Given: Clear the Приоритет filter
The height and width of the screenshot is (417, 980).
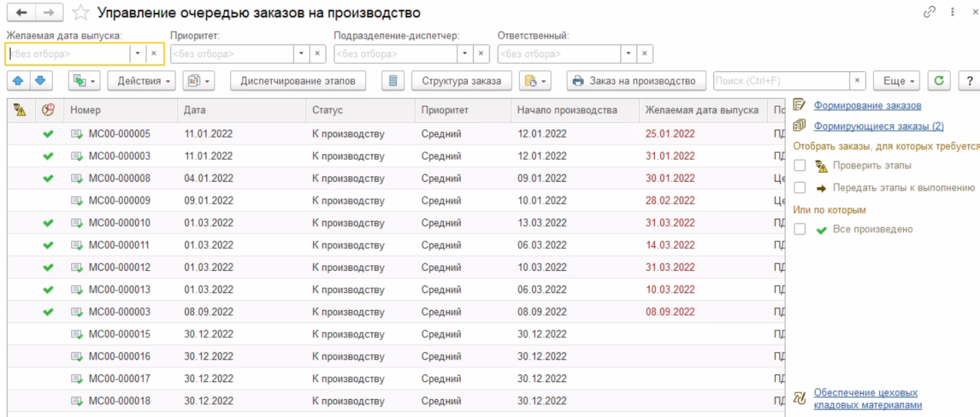Looking at the screenshot, I should point(318,53).
